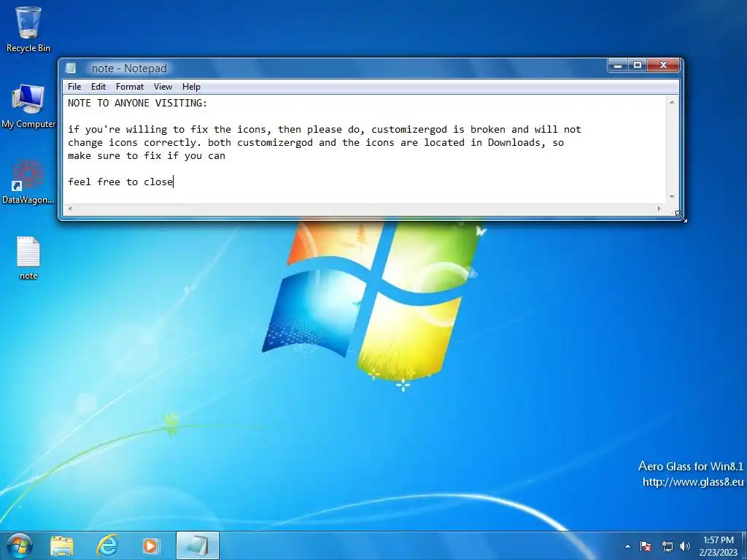This screenshot has height=560, width=747.
Task: Launch Internet Explorer from the taskbar
Action: [x=107, y=545]
